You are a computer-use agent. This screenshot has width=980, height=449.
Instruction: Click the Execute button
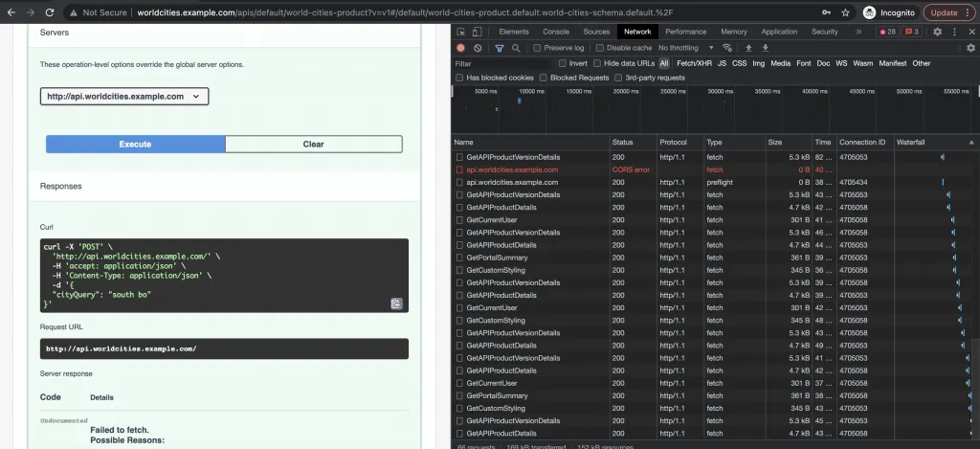[135, 145]
